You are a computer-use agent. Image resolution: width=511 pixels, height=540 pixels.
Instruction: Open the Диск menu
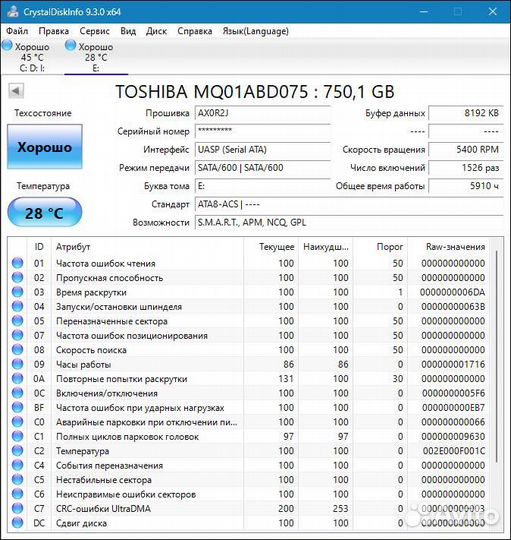click(x=156, y=31)
